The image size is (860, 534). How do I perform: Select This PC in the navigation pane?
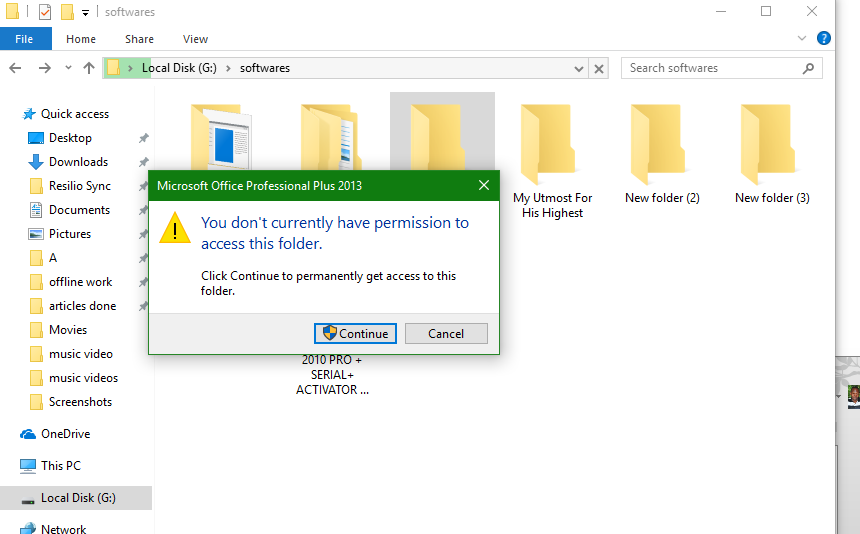[60, 465]
